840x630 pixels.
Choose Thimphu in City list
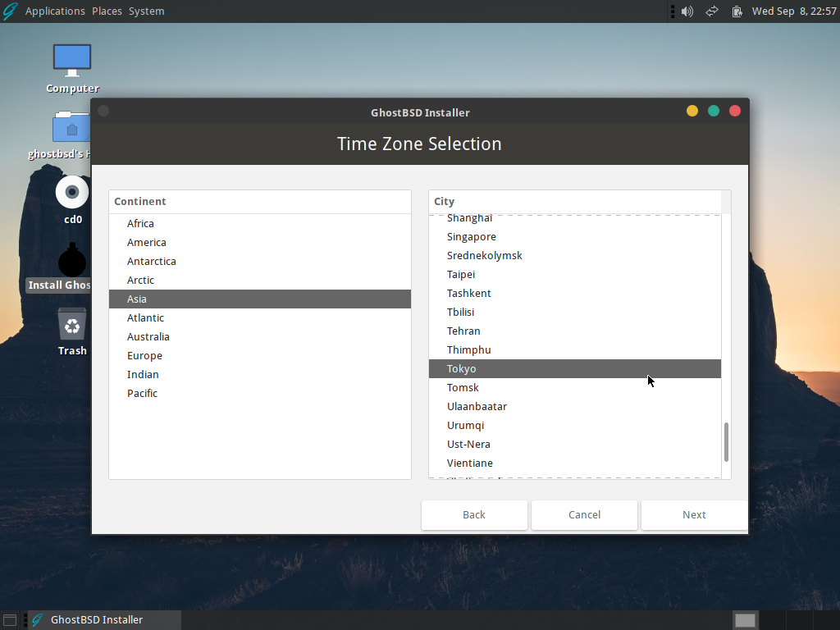[575, 349]
